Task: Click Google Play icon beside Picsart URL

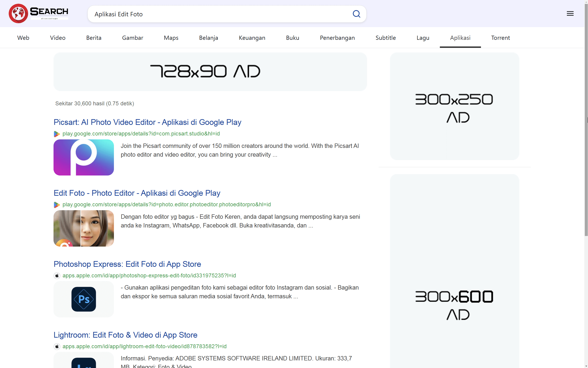Action: pos(57,134)
